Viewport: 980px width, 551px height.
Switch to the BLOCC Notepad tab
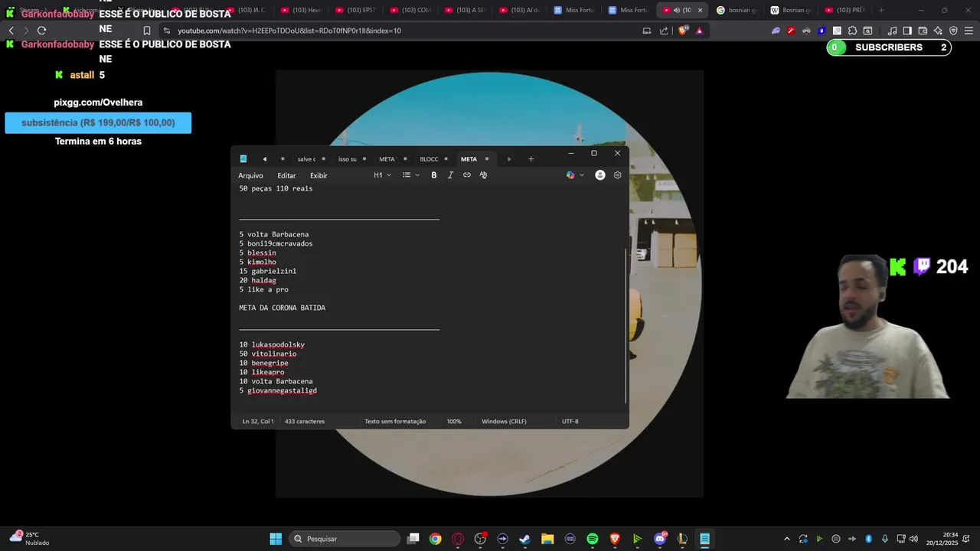pos(429,159)
